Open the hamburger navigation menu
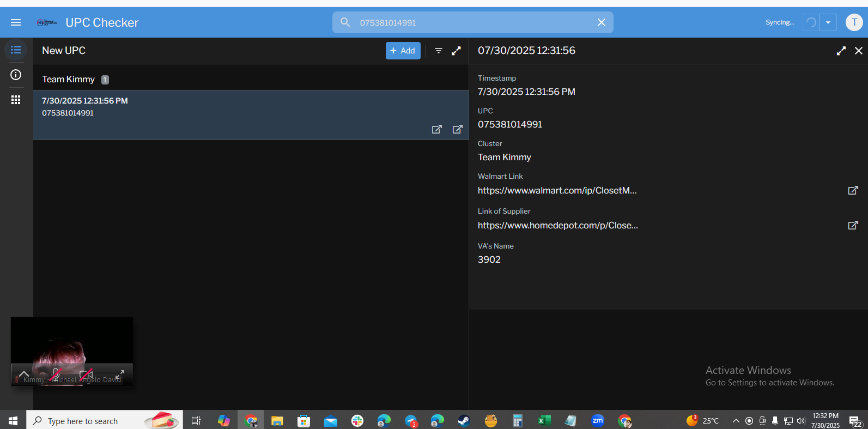This screenshot has height=429, width=868. coord(16,22)
